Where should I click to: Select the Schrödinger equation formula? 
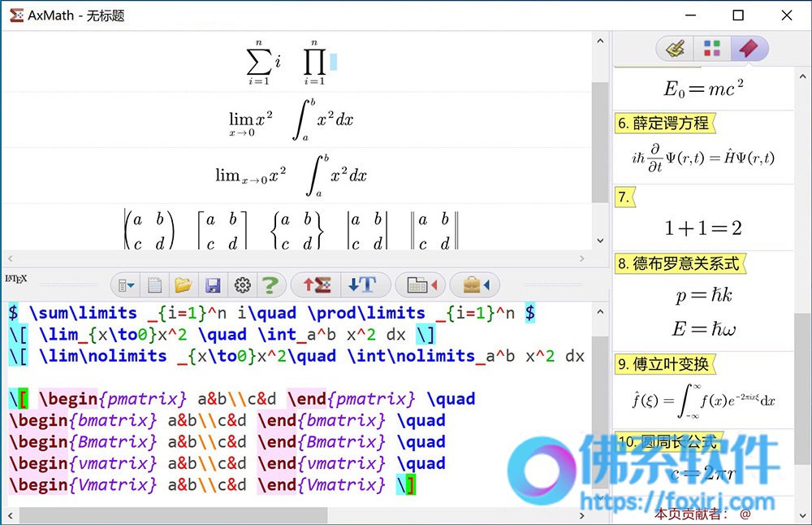[x=702, y=158]
